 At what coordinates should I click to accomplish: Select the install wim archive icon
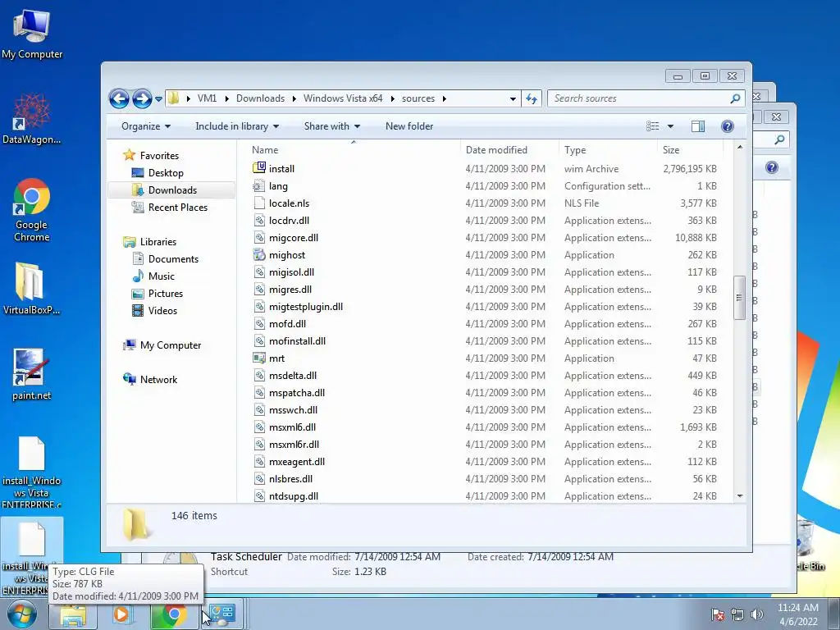coord(259,168)
